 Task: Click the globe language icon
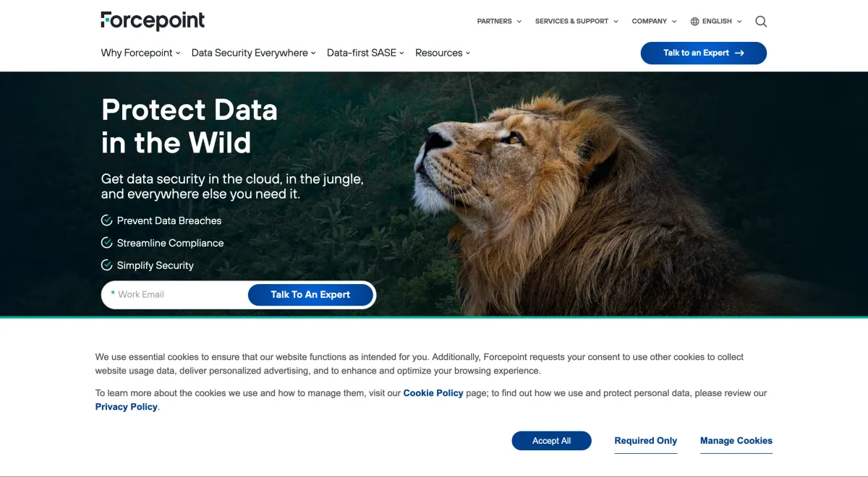695,22
